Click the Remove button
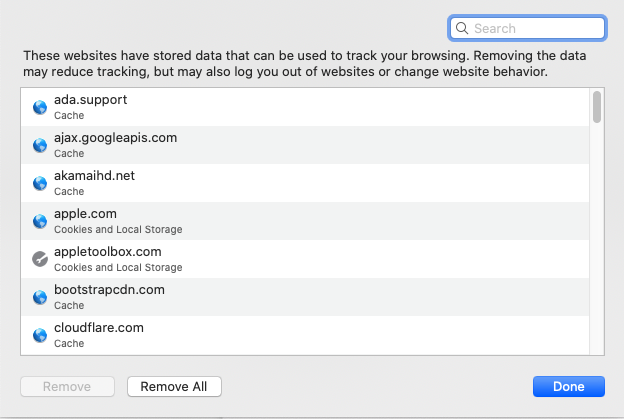 click(x=69, y=386)
